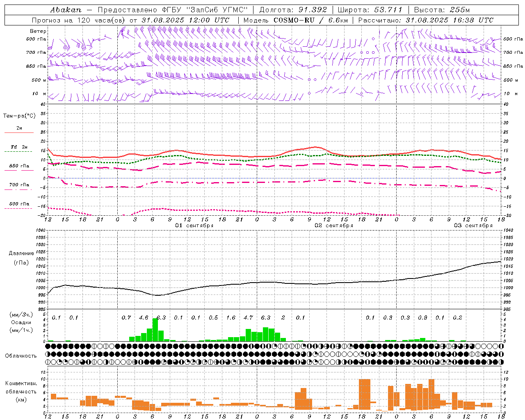Click the "500 гПа" temperature legend label

pyautogui.click(x=19, y=204)
